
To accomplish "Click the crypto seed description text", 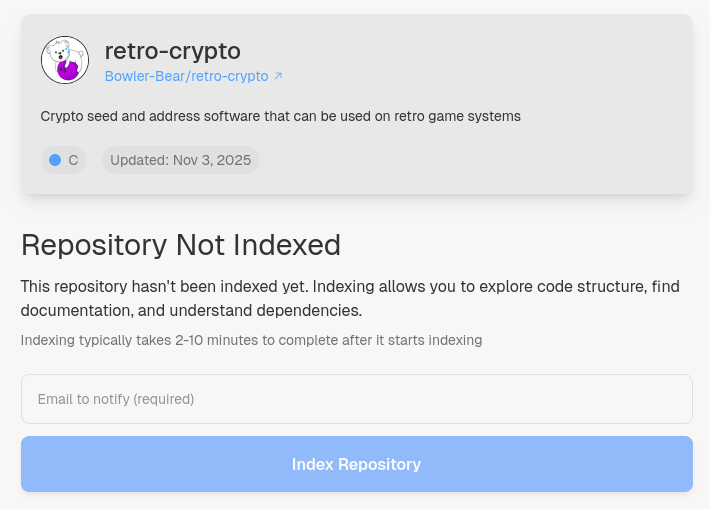I will coord(280,116).
